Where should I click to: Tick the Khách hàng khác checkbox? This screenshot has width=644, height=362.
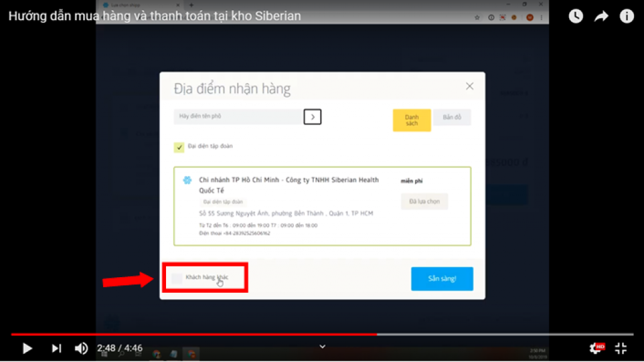(x=177, y=278)
